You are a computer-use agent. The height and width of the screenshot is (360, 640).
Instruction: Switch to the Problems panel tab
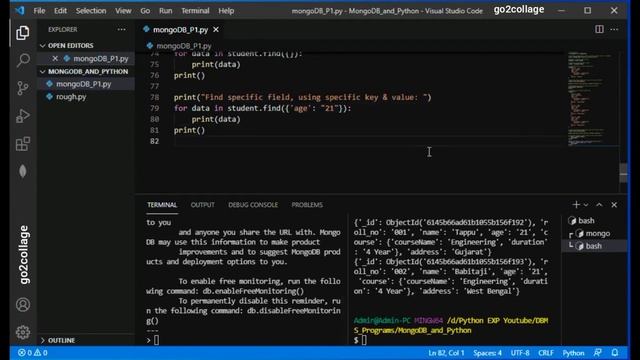click(x=307, y=205)
